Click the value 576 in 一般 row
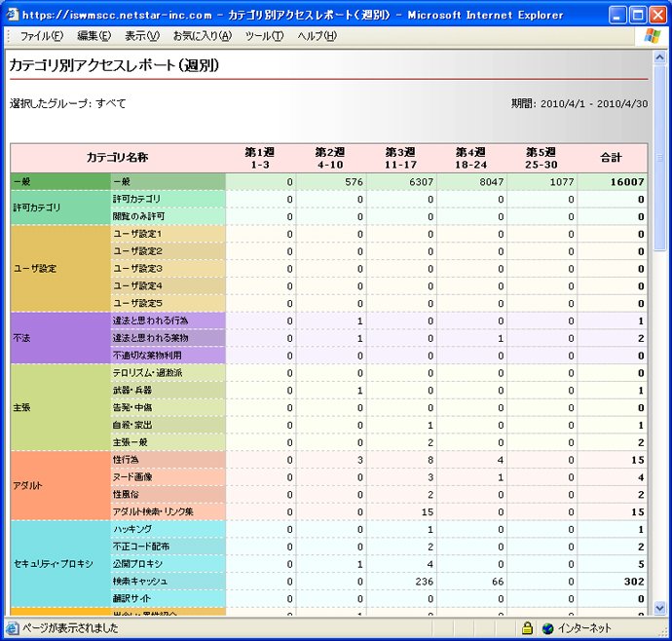 pyautogui.click(x=354, y=182)
